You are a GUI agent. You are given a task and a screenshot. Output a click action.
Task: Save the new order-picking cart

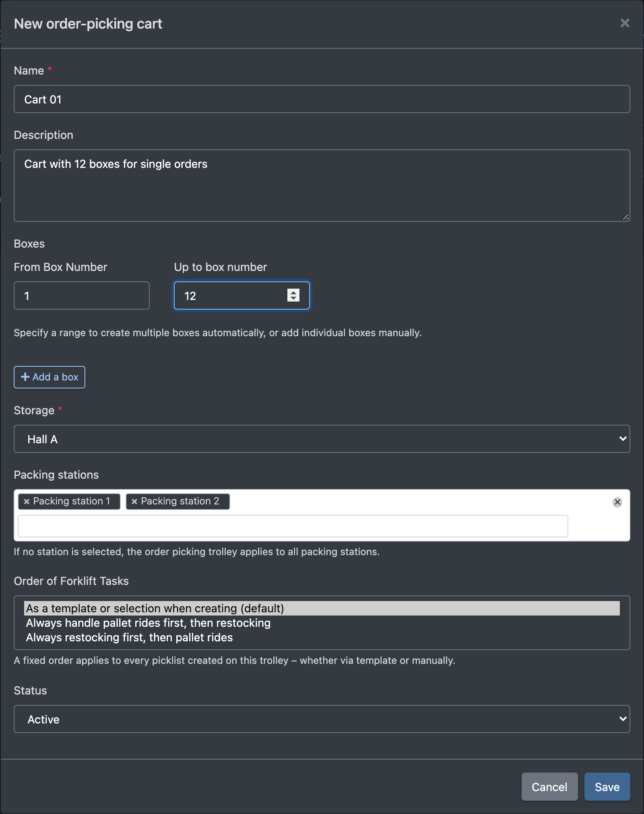point(607,787)
